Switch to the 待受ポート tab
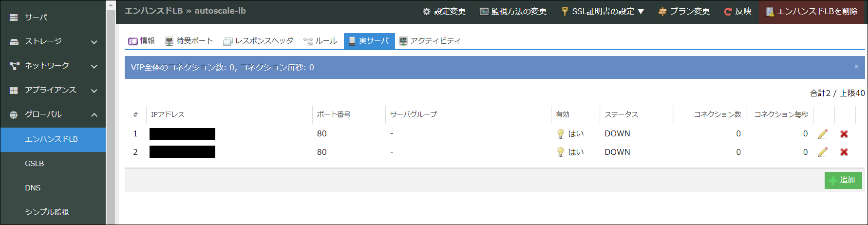 tap(189, 41)
